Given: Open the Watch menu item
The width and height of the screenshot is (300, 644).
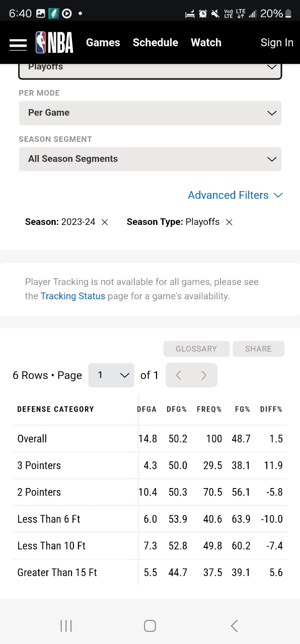Looking at the screenshot, I should [206, 43].
